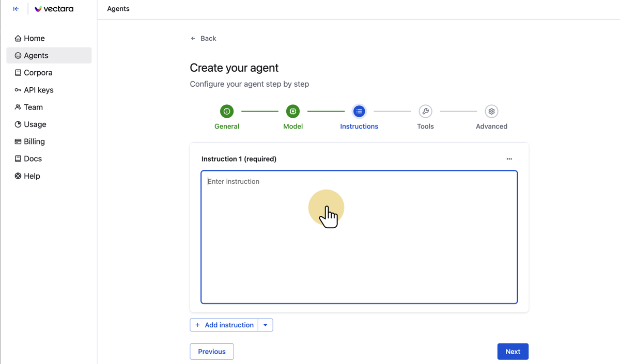Navigate to Corpora in the sidebar
Screen dimensions: 620x364
38,73
